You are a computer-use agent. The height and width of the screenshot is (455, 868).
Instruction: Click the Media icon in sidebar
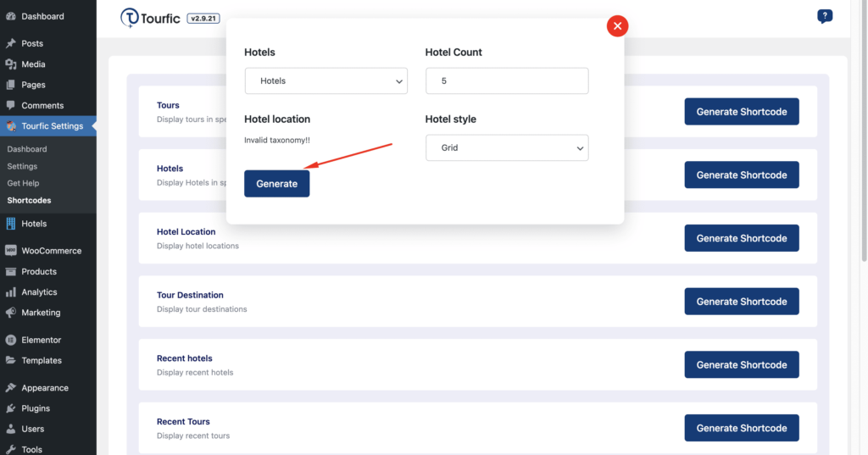click(x=10, y=64)
